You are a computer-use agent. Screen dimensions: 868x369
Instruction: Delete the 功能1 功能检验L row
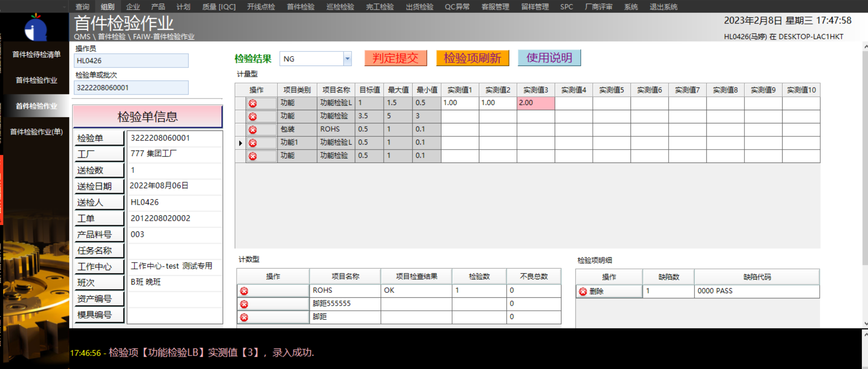point(253,143)
